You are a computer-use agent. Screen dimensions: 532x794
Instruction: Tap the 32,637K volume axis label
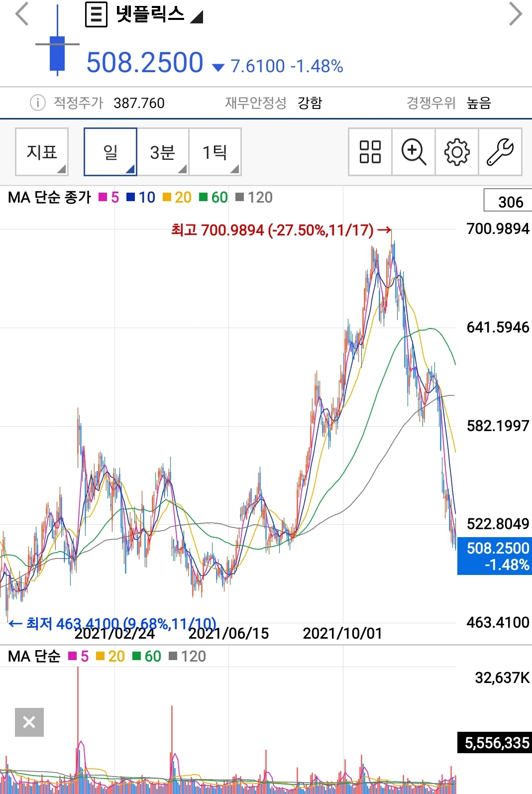pos(502,678)
